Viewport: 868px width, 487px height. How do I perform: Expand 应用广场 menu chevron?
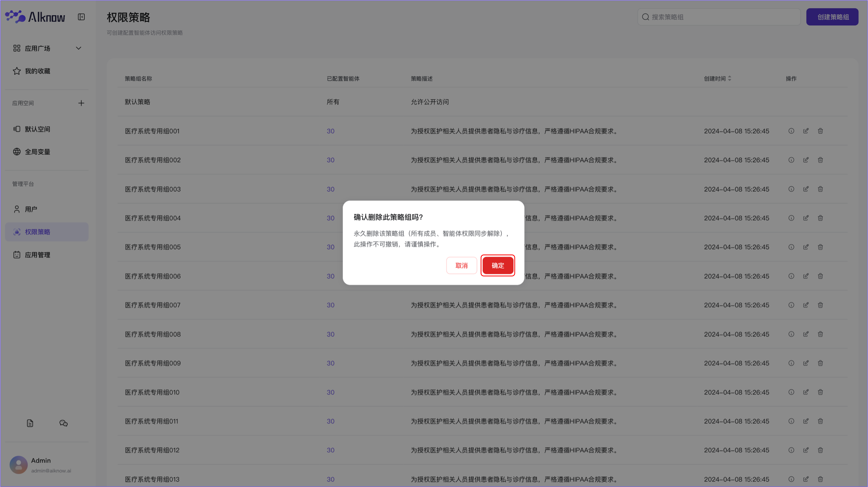(79, 48)
